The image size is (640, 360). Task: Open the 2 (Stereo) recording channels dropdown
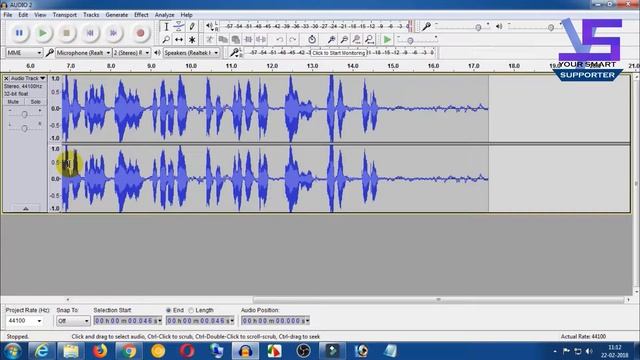tap(131, 53)
